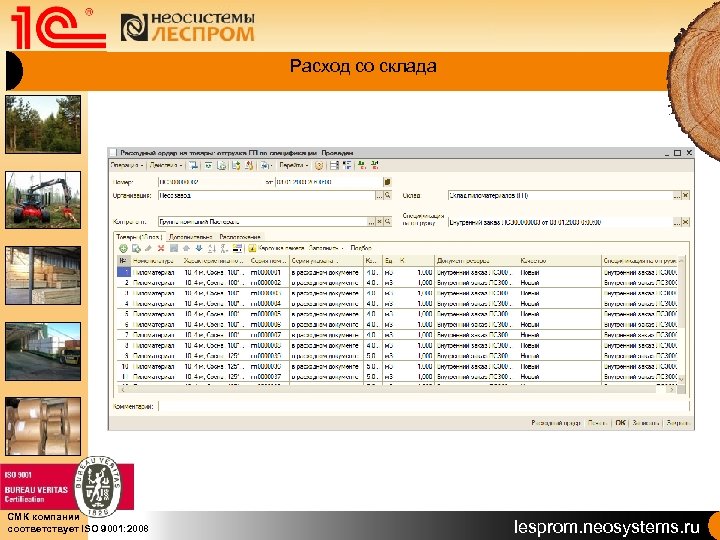The height and width of the screenshot is (540, 720).
Task: Switch to the Распоряжения tab
Action: point(239,237)
